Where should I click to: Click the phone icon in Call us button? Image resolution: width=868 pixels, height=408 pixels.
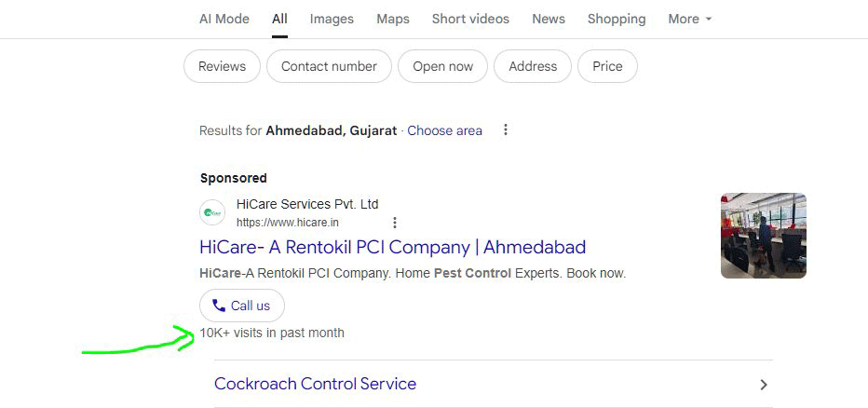tap(219, 306)
